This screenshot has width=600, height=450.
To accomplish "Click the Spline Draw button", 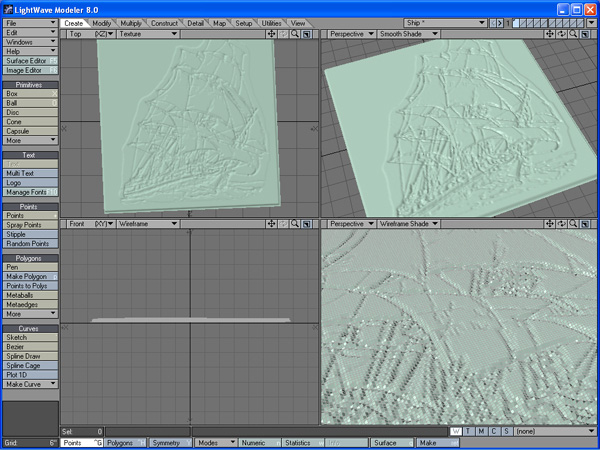I will click(30, 356).
